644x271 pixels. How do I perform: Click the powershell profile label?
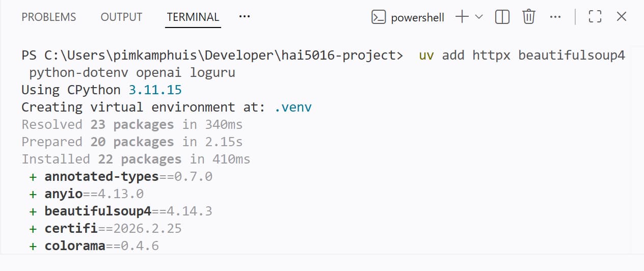[x=417, y=18]
